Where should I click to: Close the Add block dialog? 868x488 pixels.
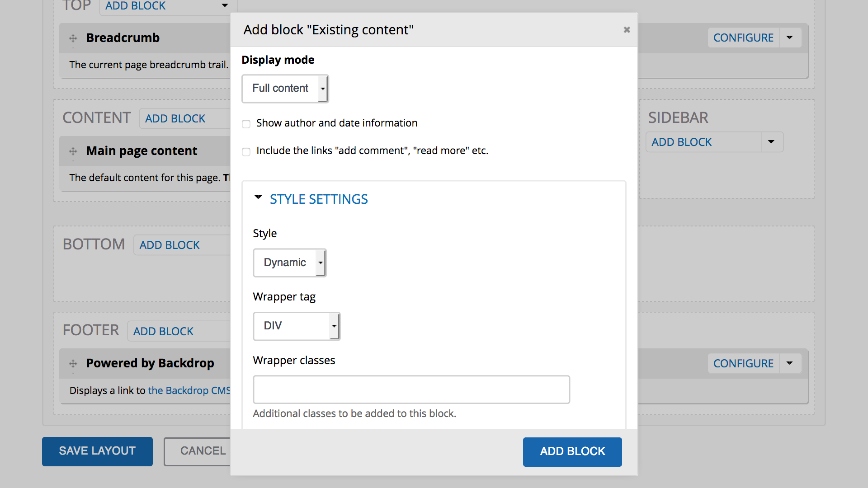click(627, 30)
